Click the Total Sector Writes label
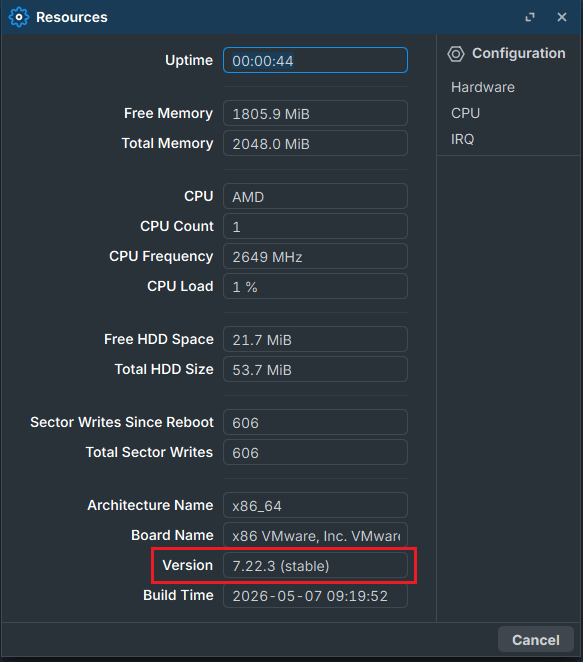Screen dimensions: 583x662 [149, 452]
